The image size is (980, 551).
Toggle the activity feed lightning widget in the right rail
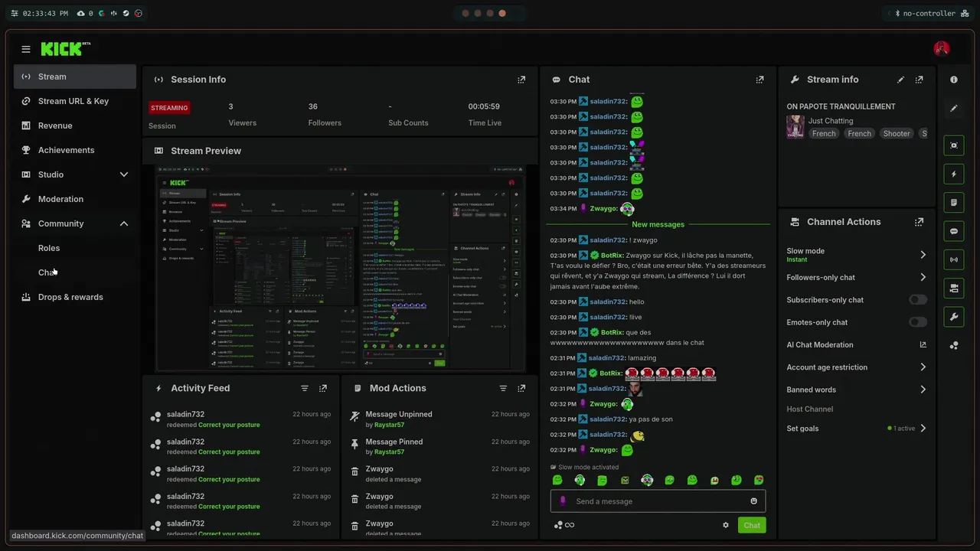pos(954,174)
